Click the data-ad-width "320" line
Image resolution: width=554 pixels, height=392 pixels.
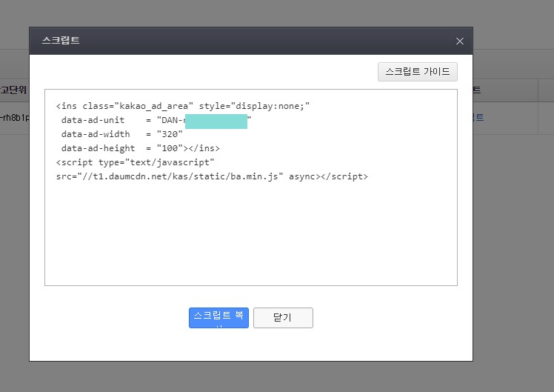point(122,134)
